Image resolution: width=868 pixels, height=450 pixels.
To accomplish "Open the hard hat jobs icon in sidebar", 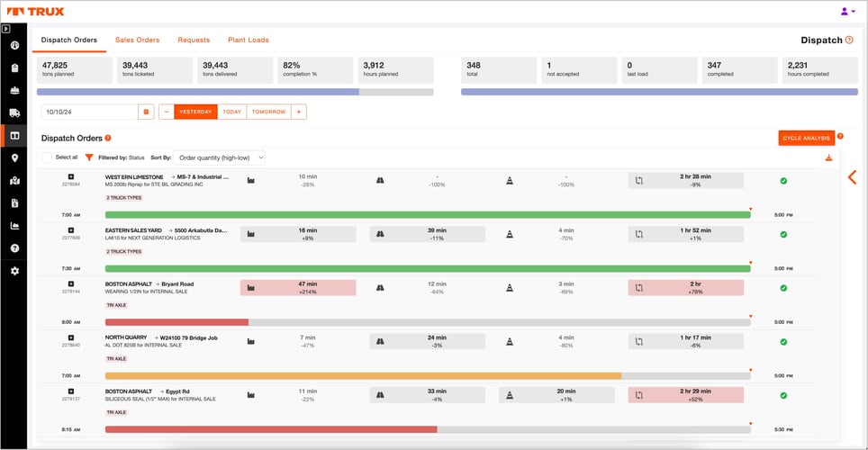I will (x=15, y=90).
